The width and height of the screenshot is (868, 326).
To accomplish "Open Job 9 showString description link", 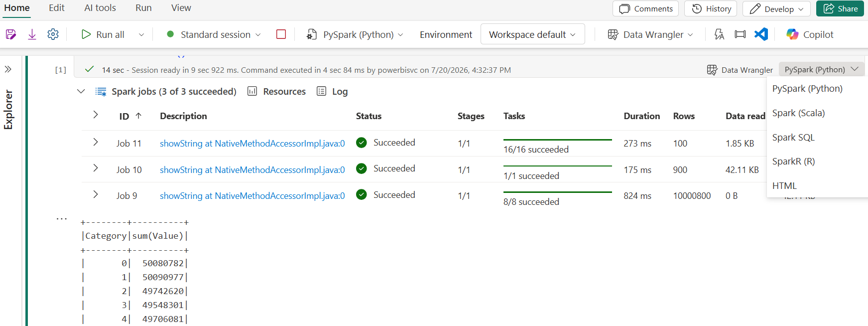I will point(252,196).
